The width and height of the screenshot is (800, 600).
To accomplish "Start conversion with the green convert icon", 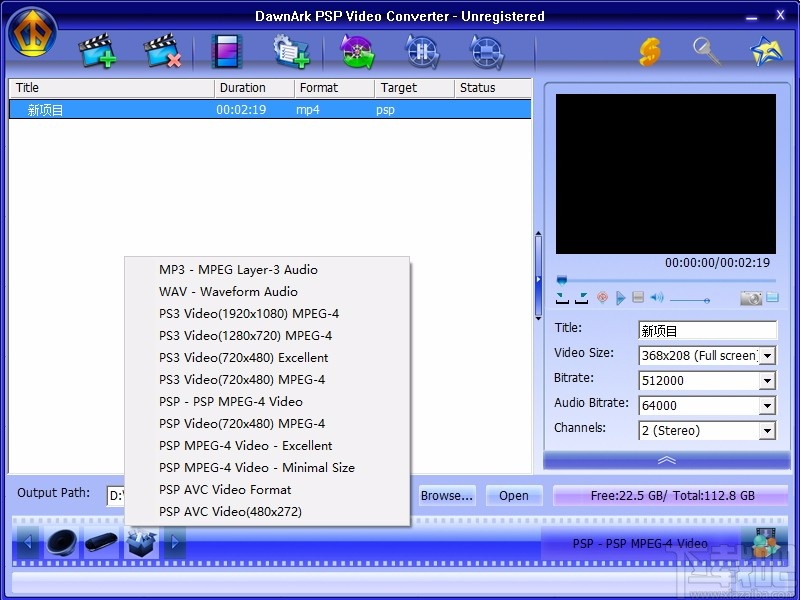I will click(x=356, y=50).
